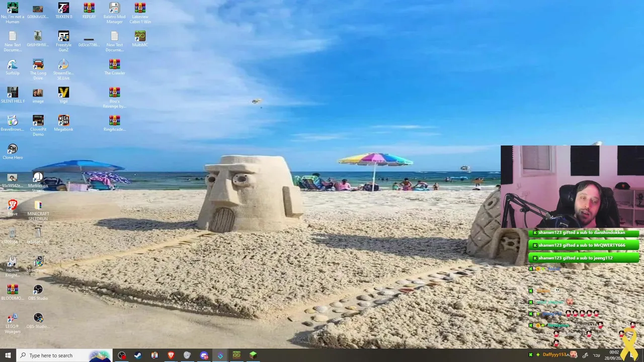This screenshot has width=644, height=362.
Task: Click the Type here to search box
Action: (64, 355)
